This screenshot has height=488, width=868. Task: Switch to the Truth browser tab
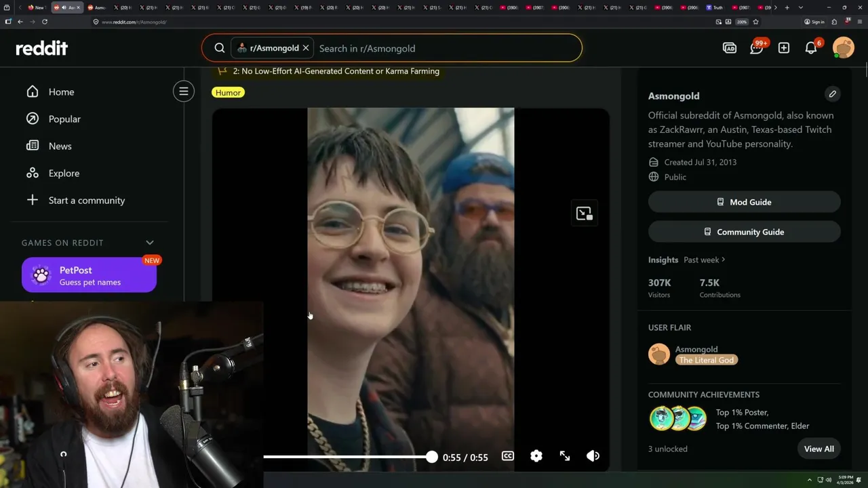coord(715,7)
